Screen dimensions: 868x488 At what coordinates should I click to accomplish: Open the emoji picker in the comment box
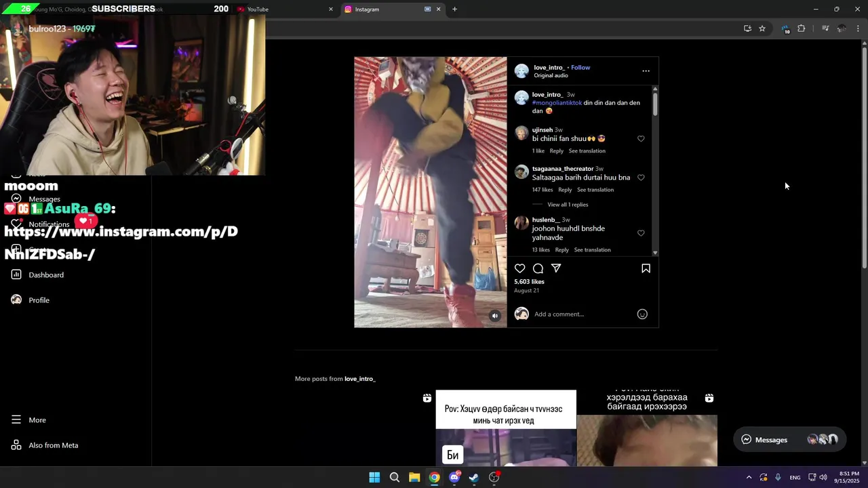[x=642, y=314]
